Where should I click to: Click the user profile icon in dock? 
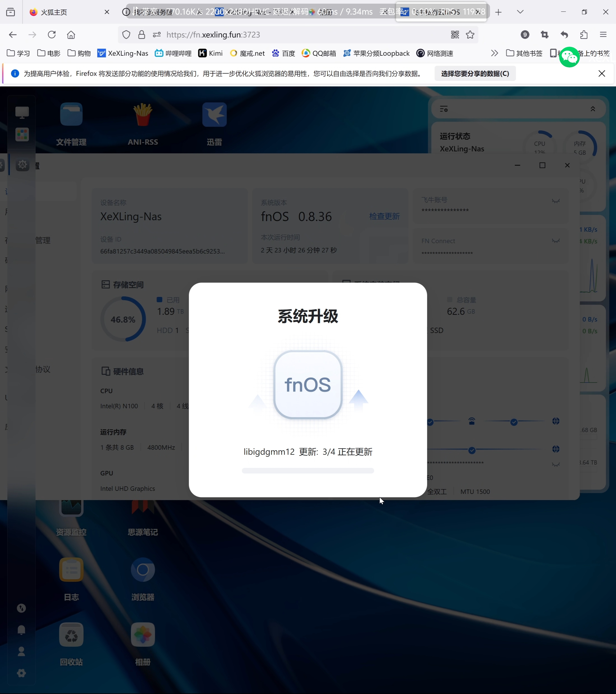pos(21,651)
